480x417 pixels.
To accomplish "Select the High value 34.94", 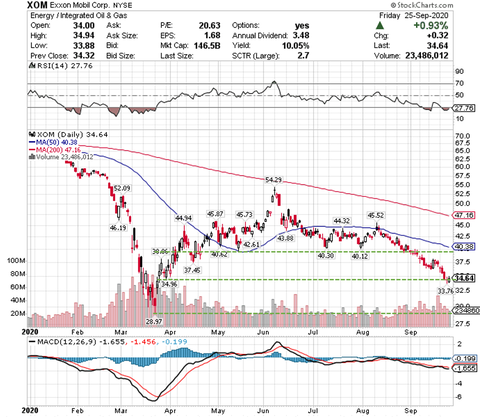I will 84,36.
